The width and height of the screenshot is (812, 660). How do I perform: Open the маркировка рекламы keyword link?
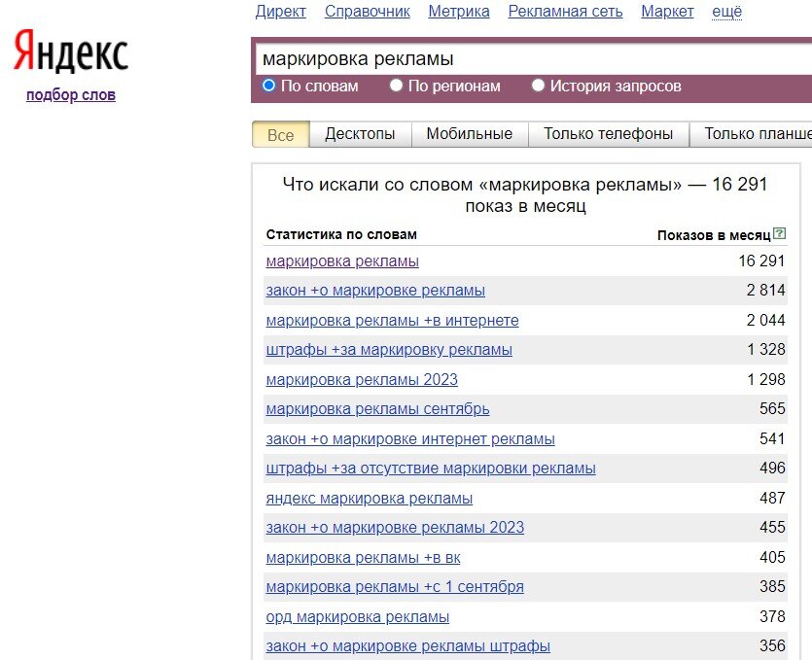pos(342,261)
